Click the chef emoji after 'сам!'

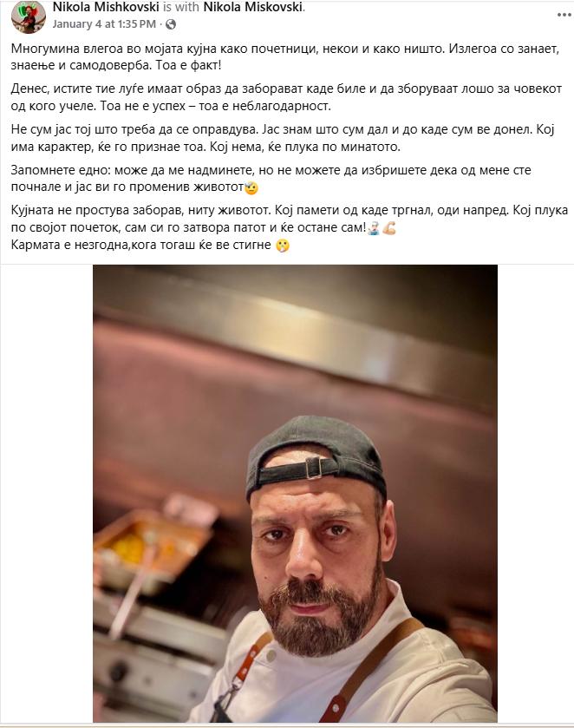pyautogui.click(x=374, y=228)
